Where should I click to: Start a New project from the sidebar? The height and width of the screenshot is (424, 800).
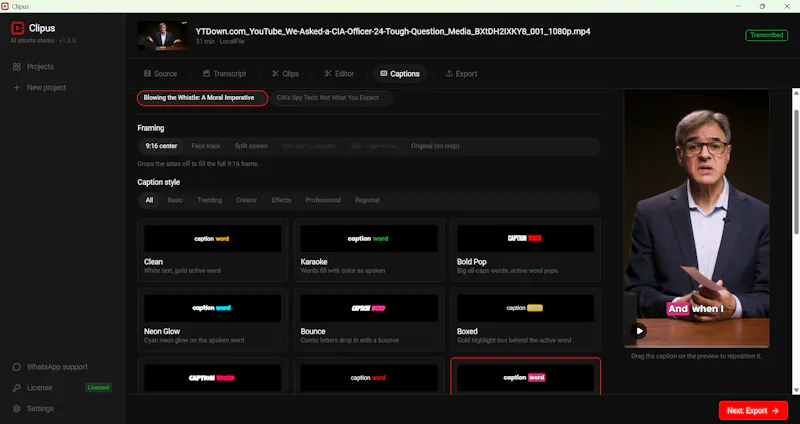point(39,88)
